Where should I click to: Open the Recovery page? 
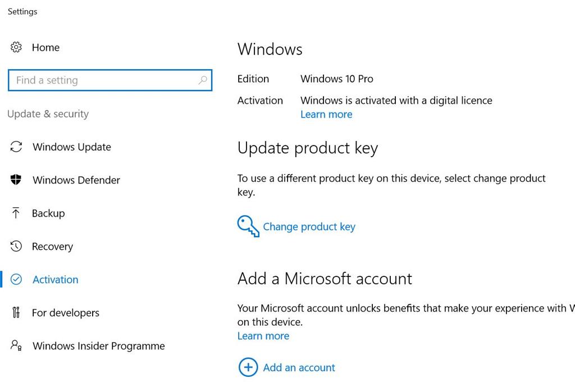[52, 247]
